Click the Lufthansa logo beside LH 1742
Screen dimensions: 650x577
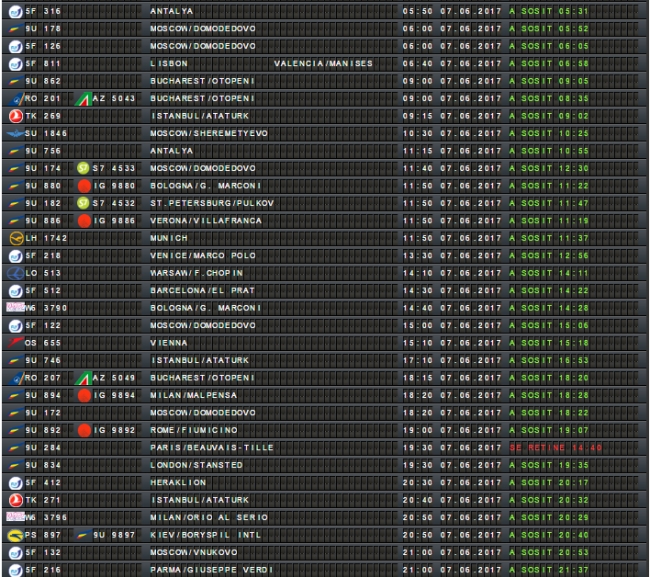[x=16, y=238]
